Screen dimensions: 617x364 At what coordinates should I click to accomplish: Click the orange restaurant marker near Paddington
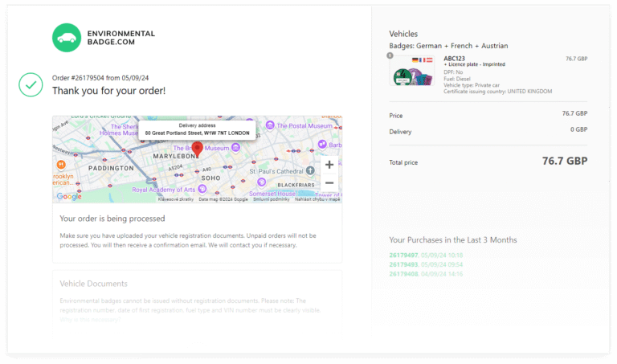coord(61,165)
